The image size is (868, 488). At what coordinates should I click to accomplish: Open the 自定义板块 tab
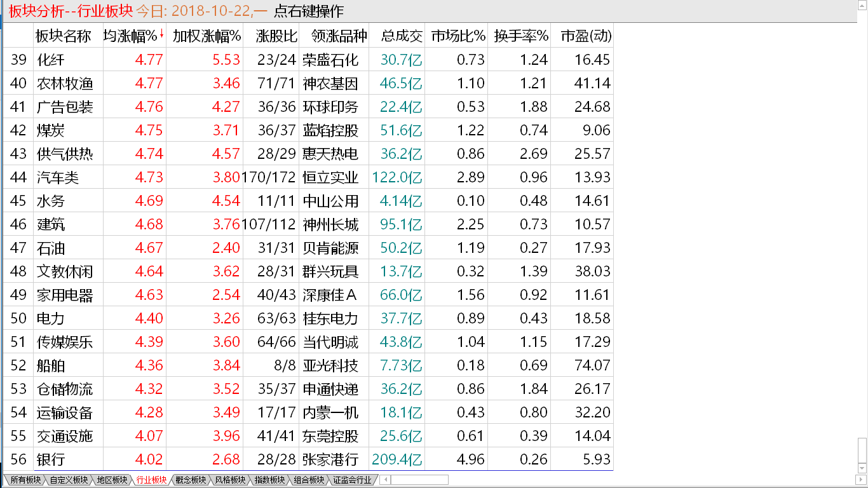69,480
